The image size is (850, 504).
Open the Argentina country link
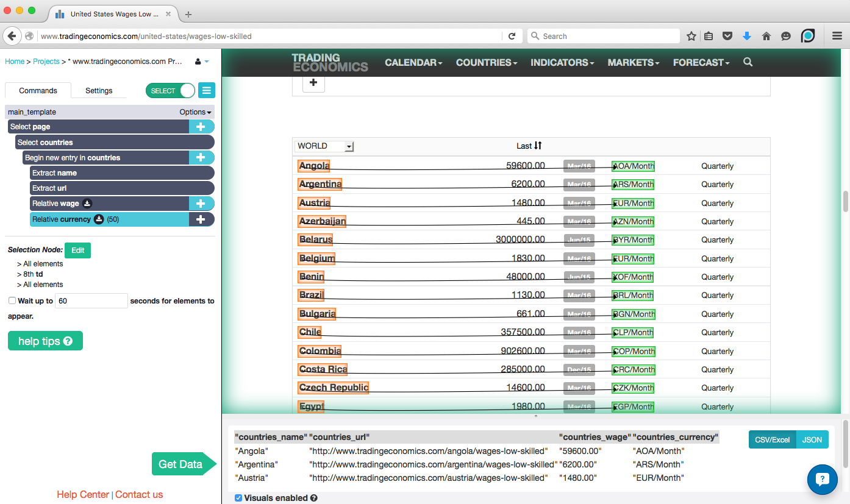coord(320,184)
